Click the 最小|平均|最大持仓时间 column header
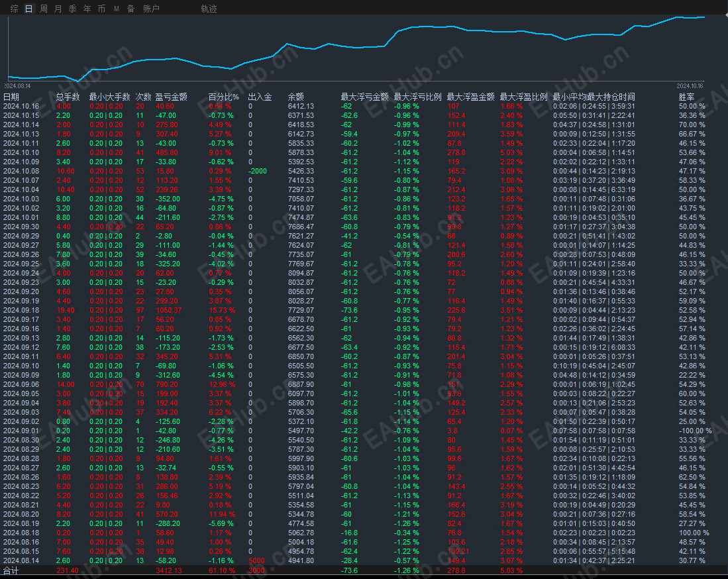 (594, 97)
